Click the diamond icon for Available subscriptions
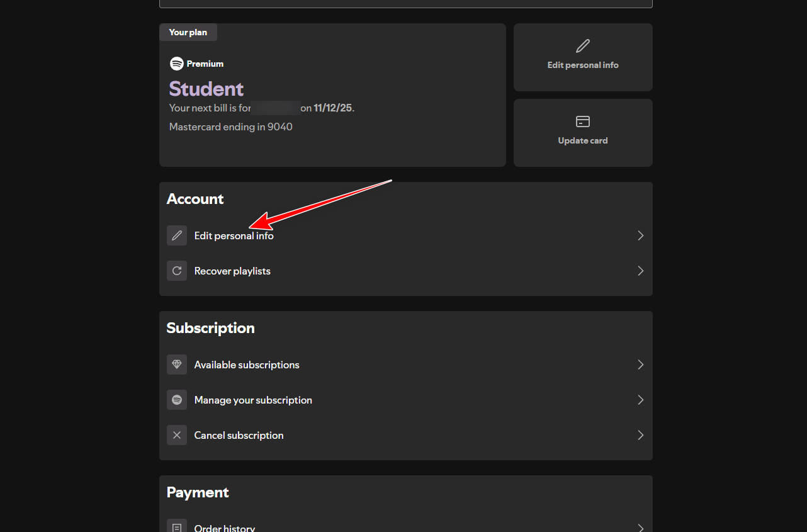Screen dimensions: 807x532 177,364
